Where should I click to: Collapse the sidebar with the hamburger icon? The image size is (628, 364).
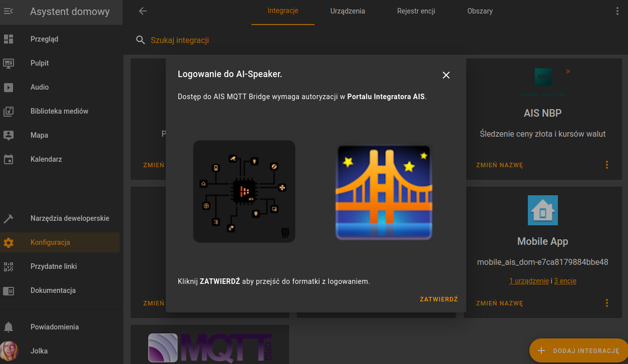[9, 11]
